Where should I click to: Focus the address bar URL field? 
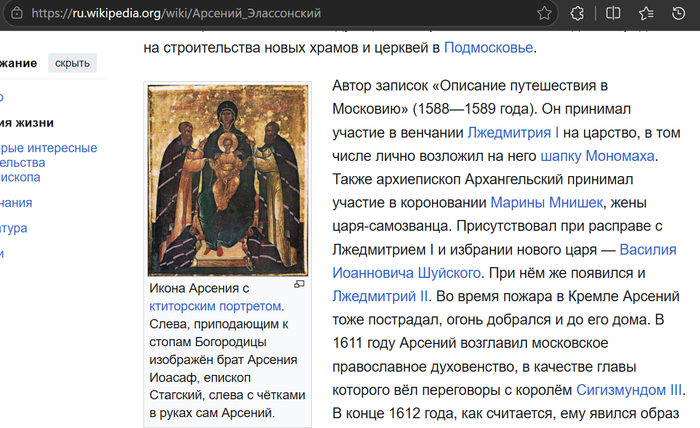pyautogui.click(x=281, y=13)
